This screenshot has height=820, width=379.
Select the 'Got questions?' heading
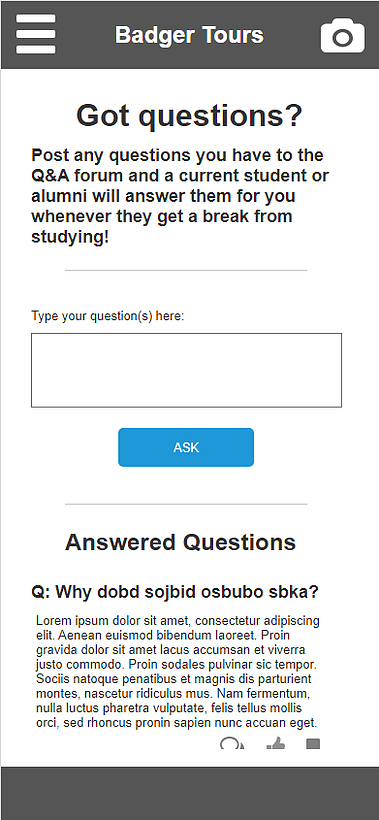point(189,116)
